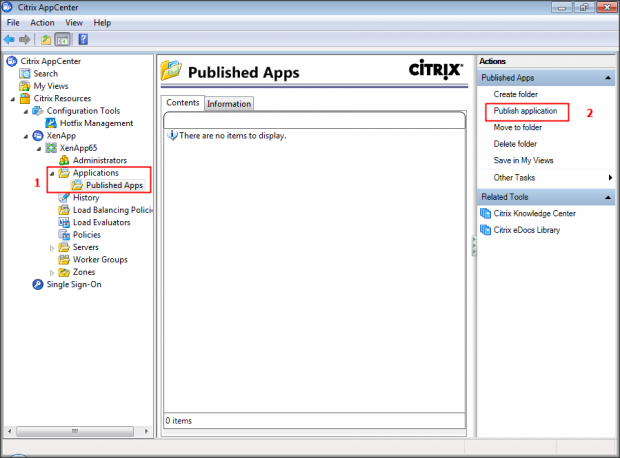620x458 pixels.
Task: Click the tree scrollbar right arrow
Action: click(x=146, y=431)
